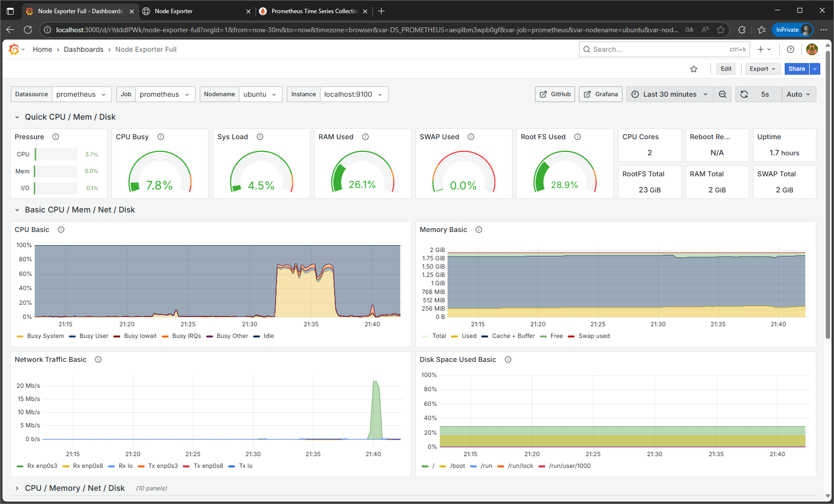This screenshot has height=504, width=834.
Task: Show info for Network Traffic Basic panel
Action: coord(98,359)
